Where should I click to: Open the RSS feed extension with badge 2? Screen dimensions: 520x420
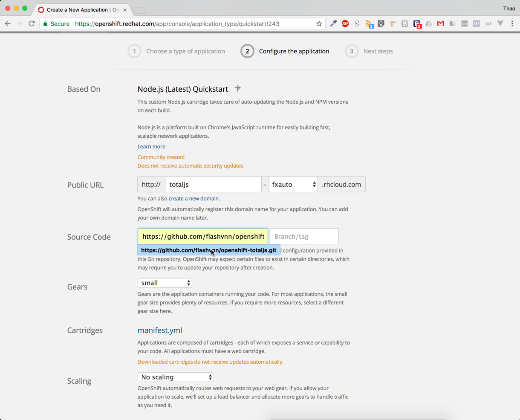point(369,24)
